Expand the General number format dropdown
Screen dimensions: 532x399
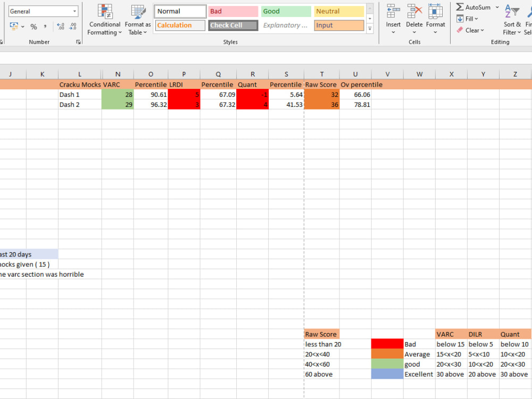click(74, 11)
